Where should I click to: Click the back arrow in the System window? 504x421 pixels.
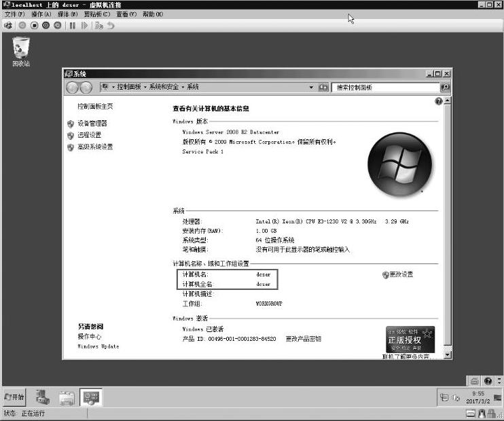(x=73, y=88)
